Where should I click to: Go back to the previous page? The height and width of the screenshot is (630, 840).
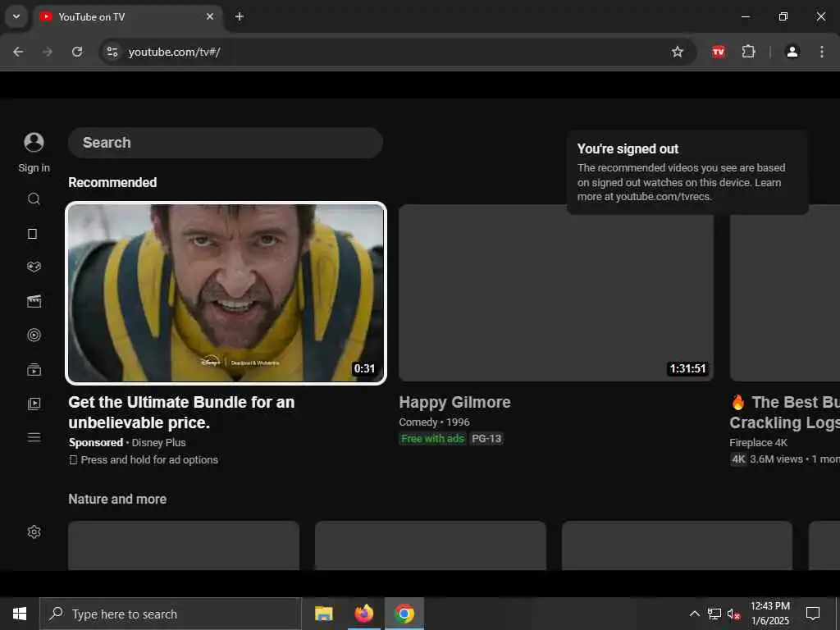pos(18,52)
